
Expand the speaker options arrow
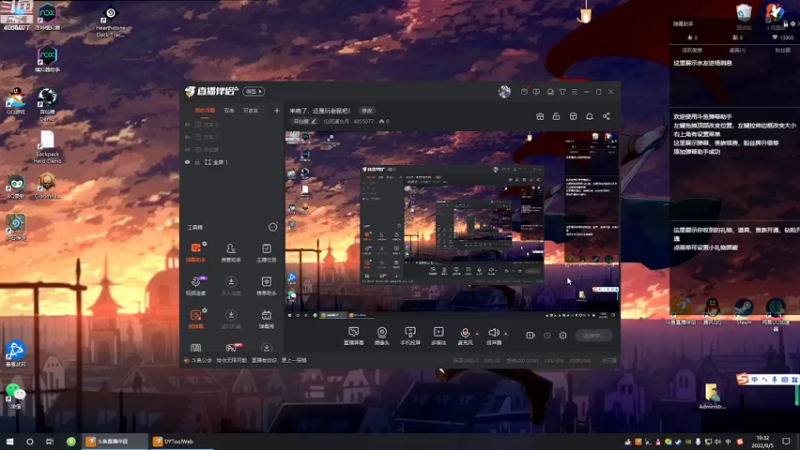506,334
